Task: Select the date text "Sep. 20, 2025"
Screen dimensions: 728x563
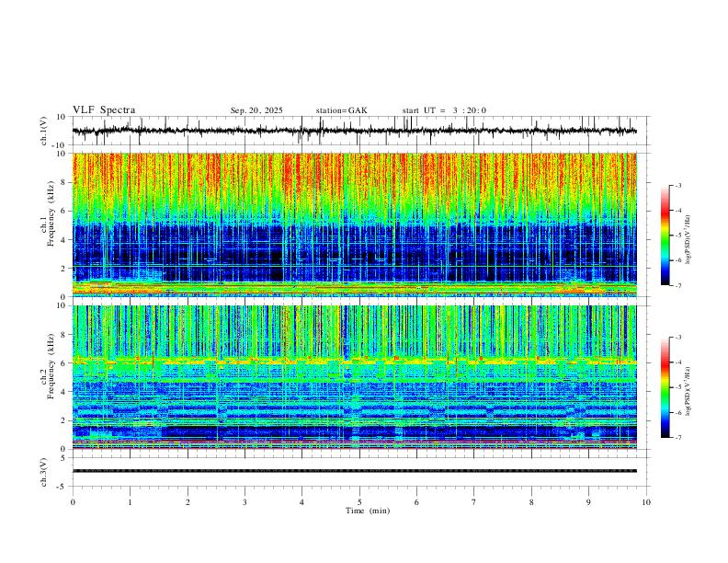Action: [x=256, y=110]
